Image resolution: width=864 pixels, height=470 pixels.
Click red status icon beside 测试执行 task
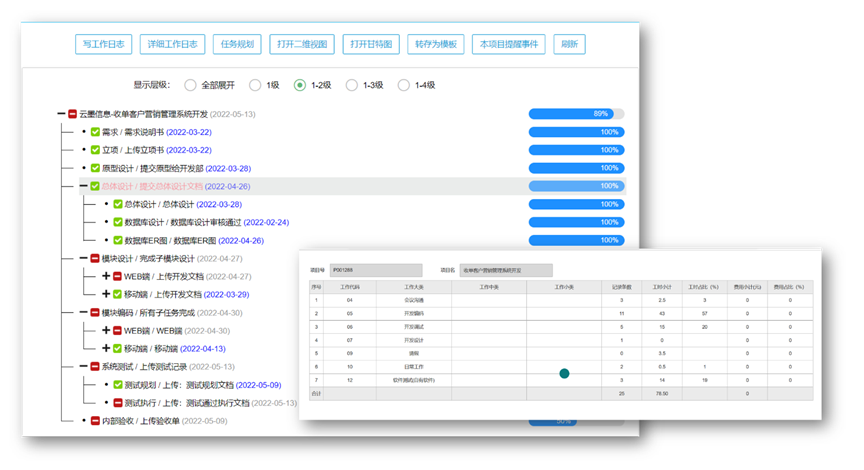118,403
